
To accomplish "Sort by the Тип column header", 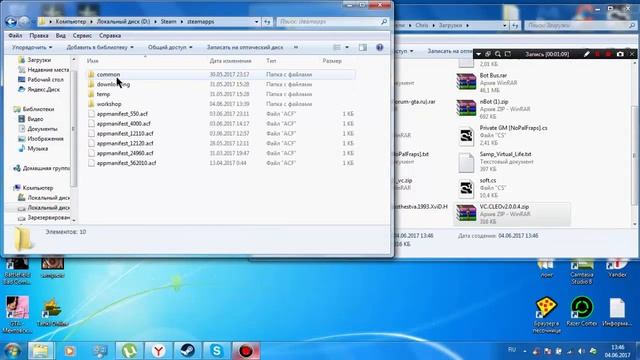I will tap(271, 61).
